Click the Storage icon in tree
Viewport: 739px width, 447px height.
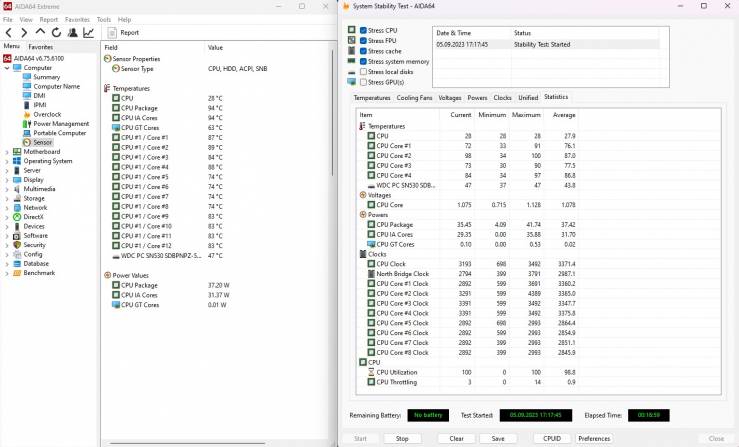pos(17,198)
